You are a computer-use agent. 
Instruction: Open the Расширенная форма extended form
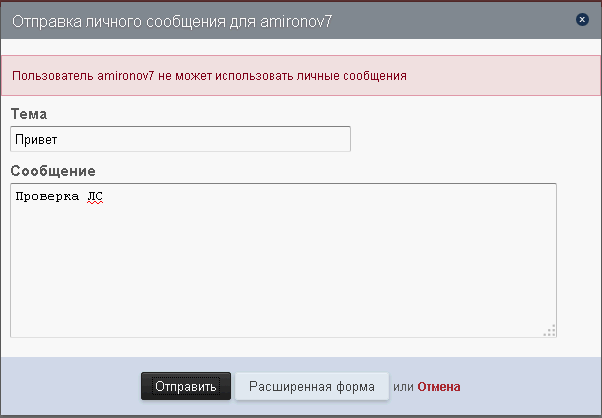(312, 386)
